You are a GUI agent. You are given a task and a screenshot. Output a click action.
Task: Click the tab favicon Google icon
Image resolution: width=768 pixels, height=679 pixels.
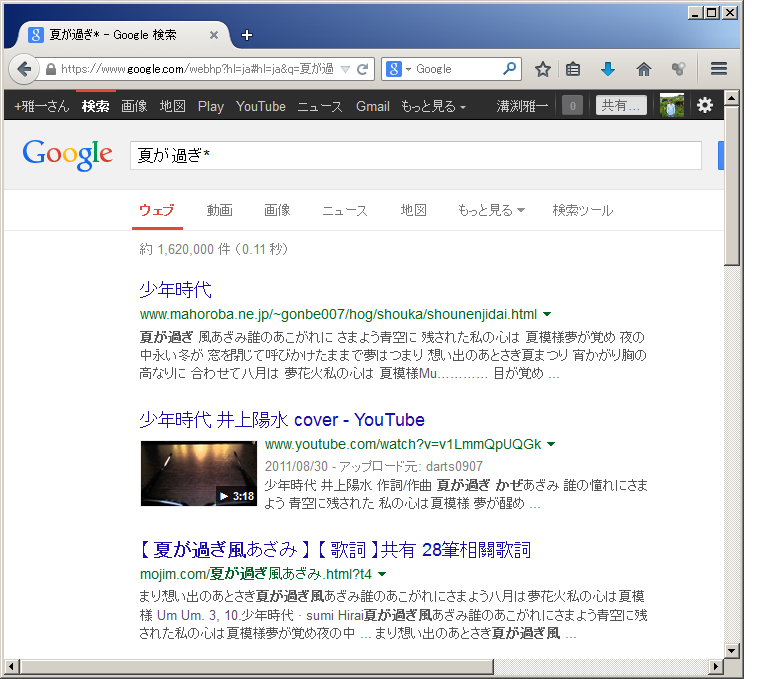(x=35, y=35)
